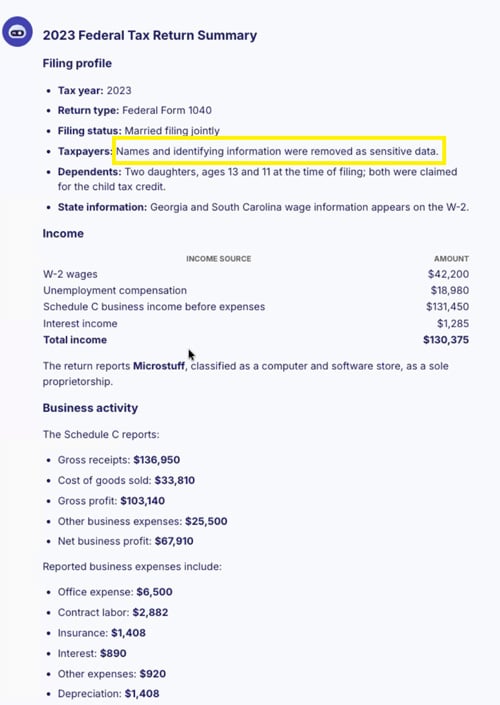Click the 2023 Federal Tax Return Summary heading

(x=150, y=36)
